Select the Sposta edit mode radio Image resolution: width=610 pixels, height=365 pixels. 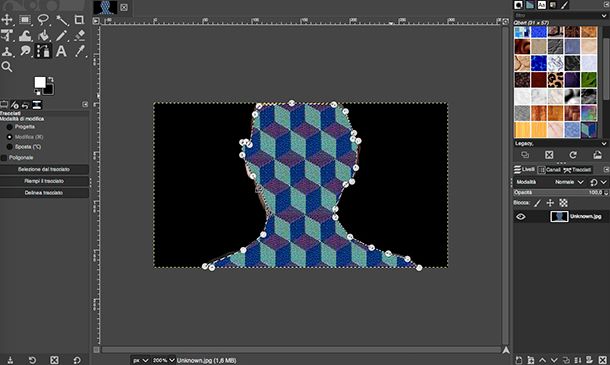click(x=10, y=147)
